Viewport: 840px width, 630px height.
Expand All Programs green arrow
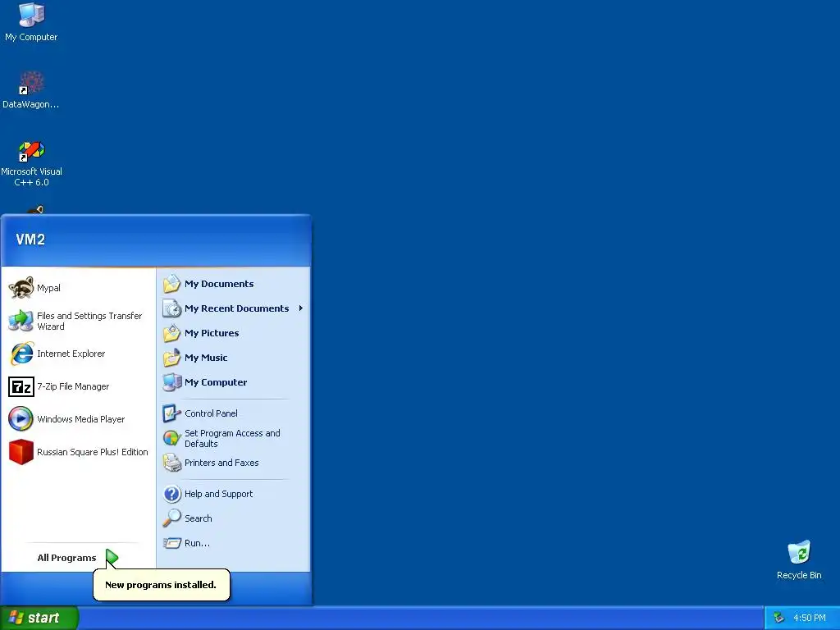coord(112,558)
